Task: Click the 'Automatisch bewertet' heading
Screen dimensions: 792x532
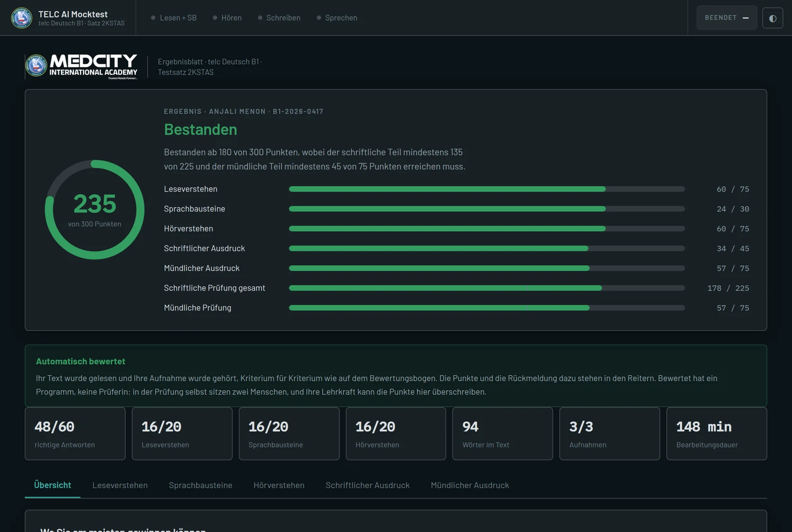Action: pos(80,361)
